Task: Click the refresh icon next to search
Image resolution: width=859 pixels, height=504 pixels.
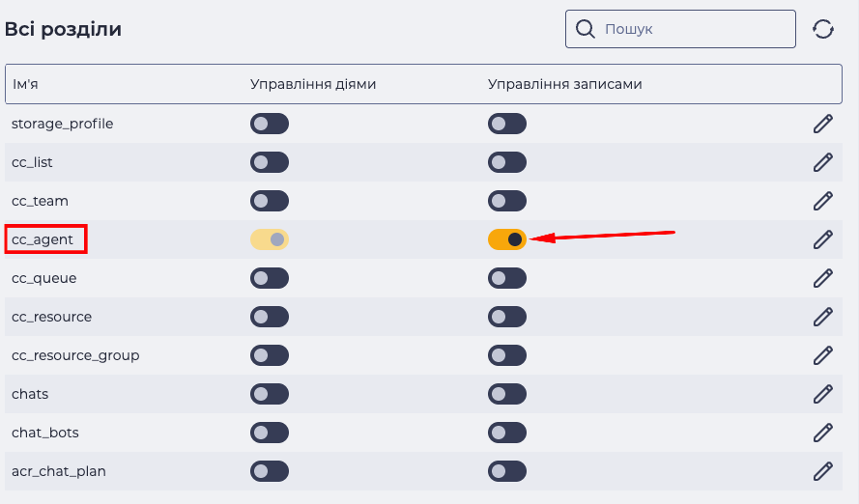Action: [x=823, y=29]
